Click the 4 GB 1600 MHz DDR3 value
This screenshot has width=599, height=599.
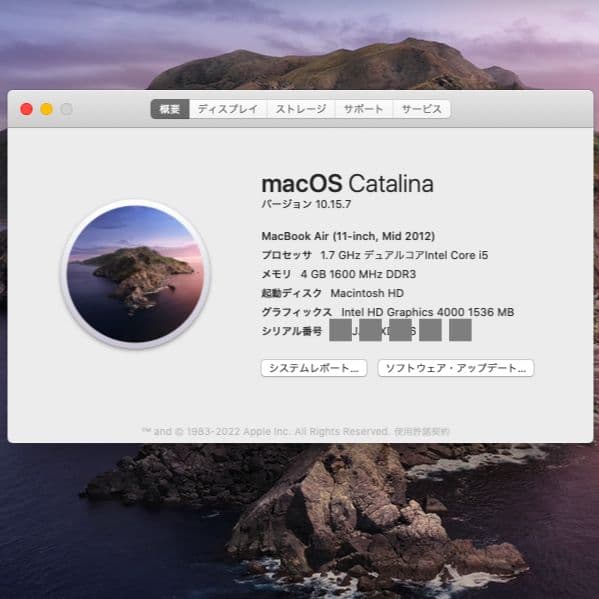click(358, 274)
